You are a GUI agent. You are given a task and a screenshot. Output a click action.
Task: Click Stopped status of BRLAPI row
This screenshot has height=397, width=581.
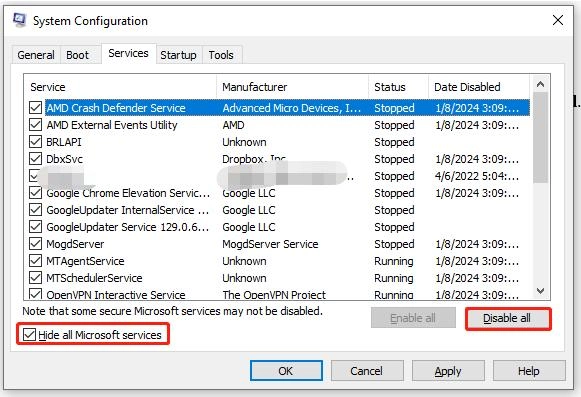click(394, 142)
